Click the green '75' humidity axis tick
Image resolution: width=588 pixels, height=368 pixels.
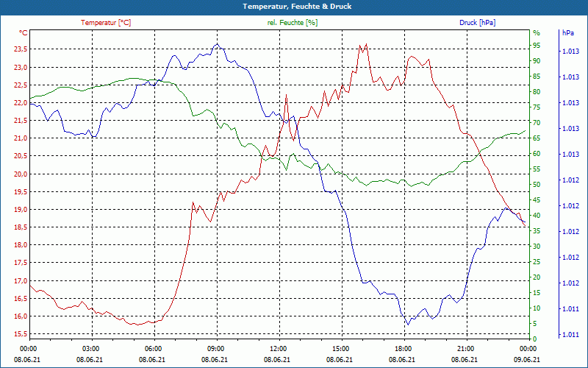pos(537,107)
